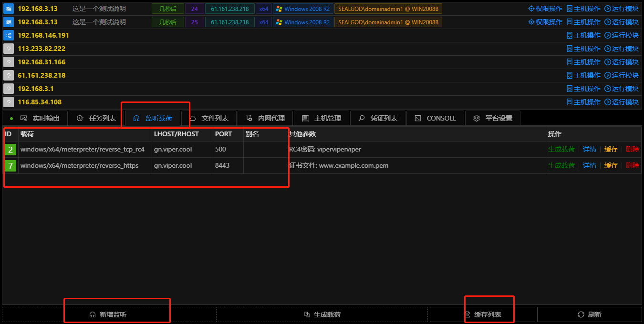Click the 刷新 refresh button
The height and width of the screenshot is (324, 644).
tap(590, 314)
